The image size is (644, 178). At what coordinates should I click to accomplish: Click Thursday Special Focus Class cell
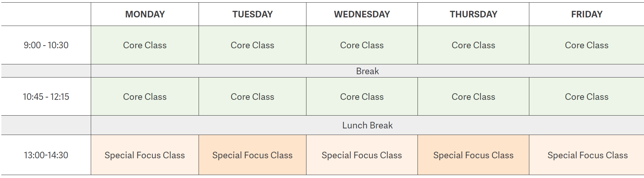473,155
